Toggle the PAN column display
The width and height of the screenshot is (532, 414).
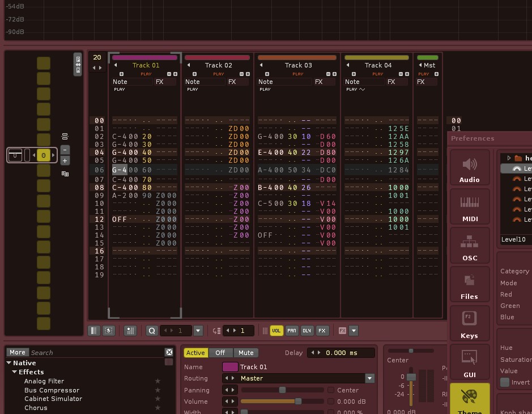click(291, 331)
